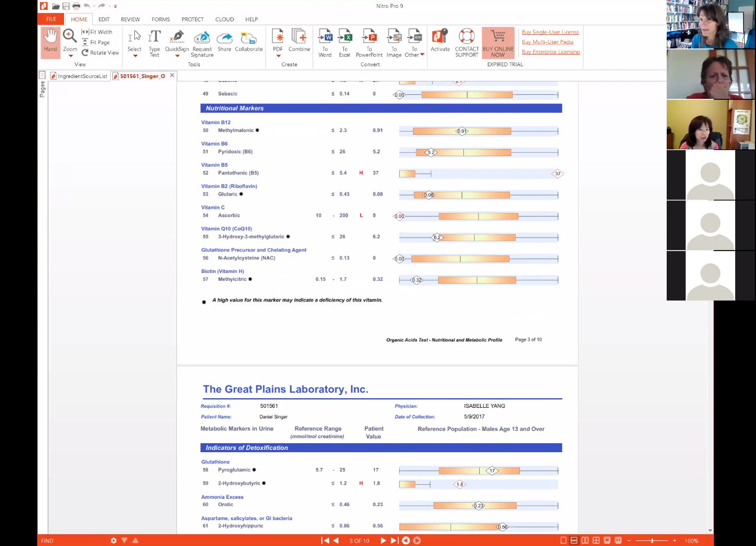The image size is (756, 546).
Task: Expand the Zoom dropdown arrow
Action: click(x=70, y=56)
